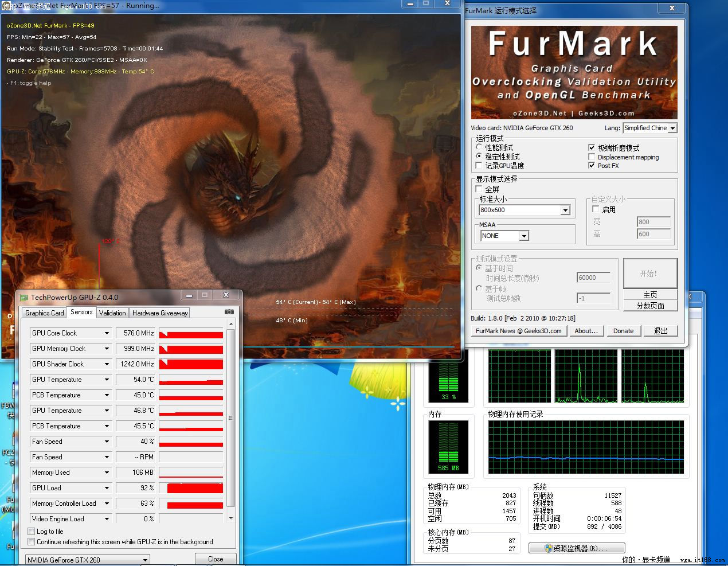Click GPU-Z sensors scrollbar down arrow
This screenshot has width=728, height=566.
pos(231,518)
